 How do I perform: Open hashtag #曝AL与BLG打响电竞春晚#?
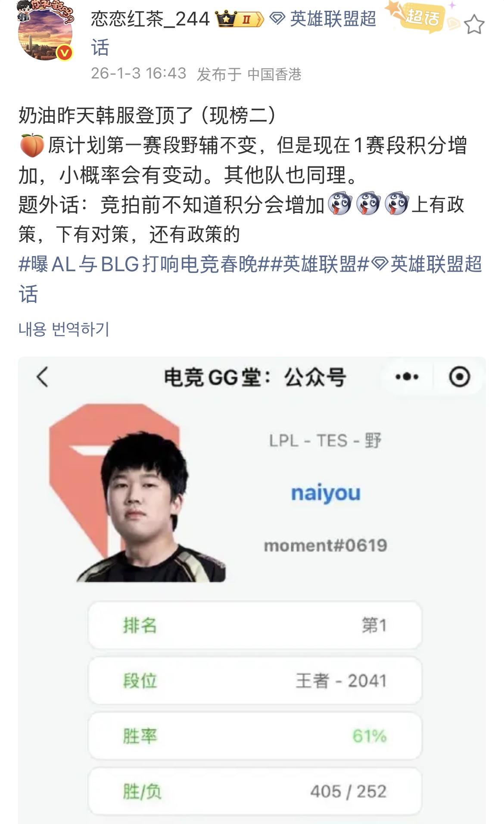tap(138, 264)
